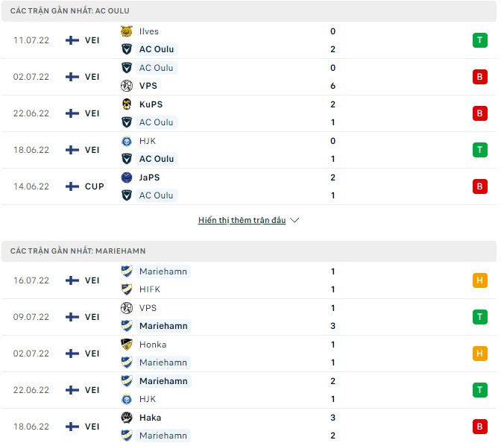Select the 'Các trận gần nhất: AC Oulu' header
Screen dimensions: 504x446
pos(75,11)
